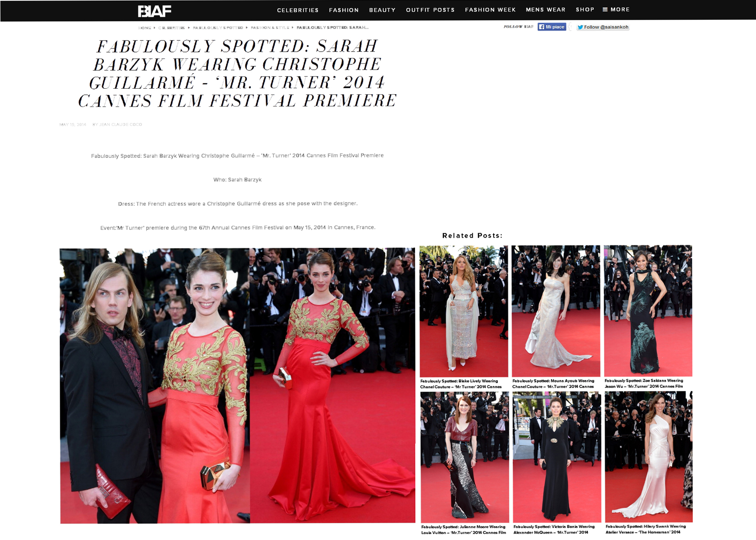Go to Fabulously Spotted breadcrumb
This screenshot has width=756, height=540.
pos(218,28)
